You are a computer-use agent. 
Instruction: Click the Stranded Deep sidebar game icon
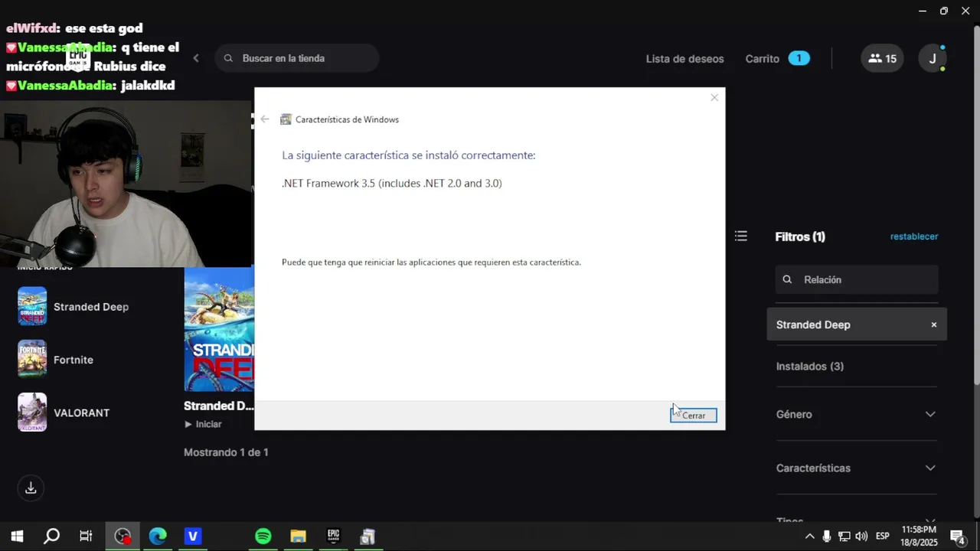coord(32,306)
